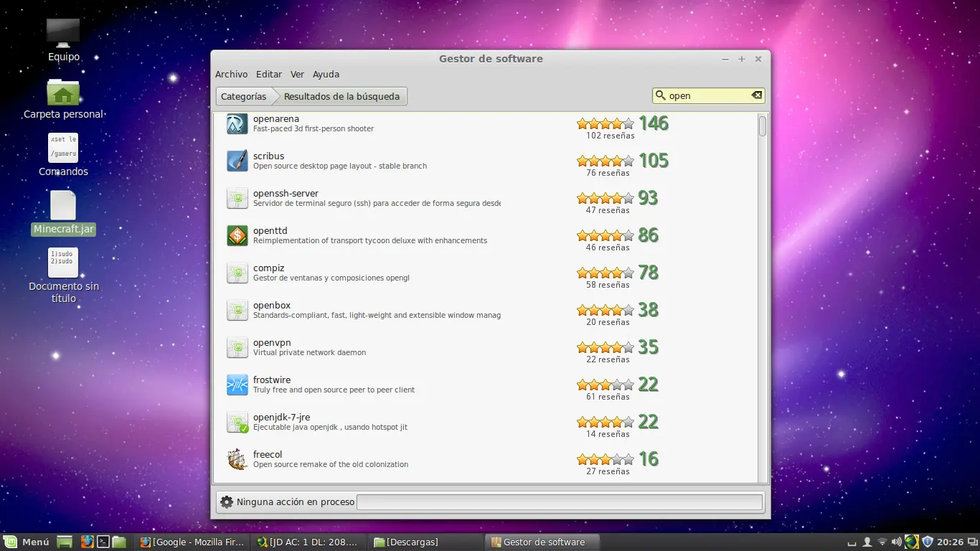Open the file manager panel launcher
This screenshot has height=551, width=980.
tap(119, 542)
